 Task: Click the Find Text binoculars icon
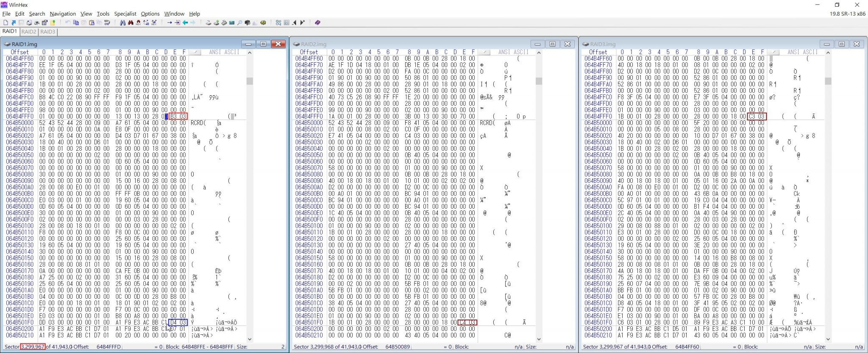click(x=122, y=23)
